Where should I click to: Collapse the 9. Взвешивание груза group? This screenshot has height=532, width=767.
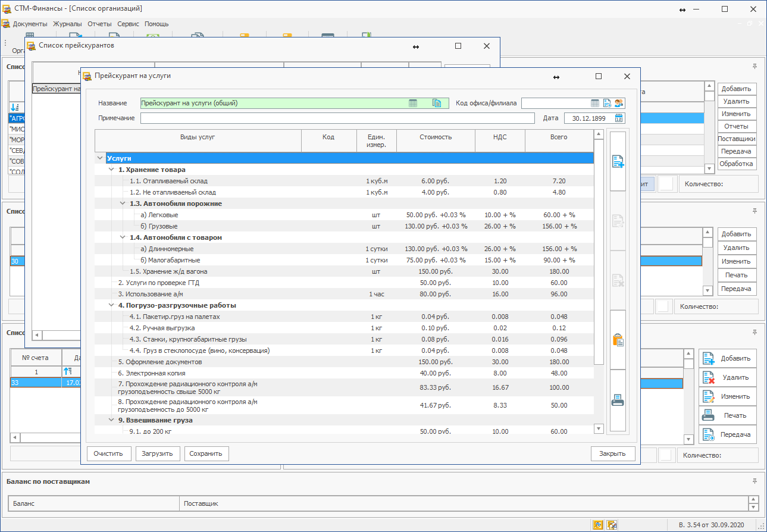tap(111, 420)
